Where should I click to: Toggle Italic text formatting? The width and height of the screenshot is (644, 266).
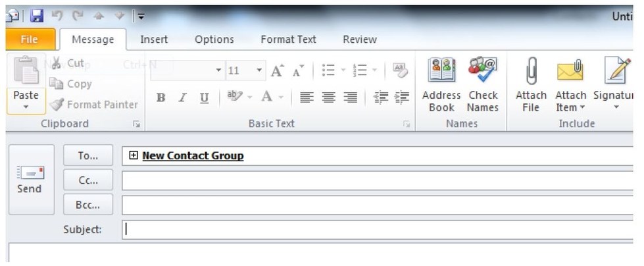[x=182, y=97]
